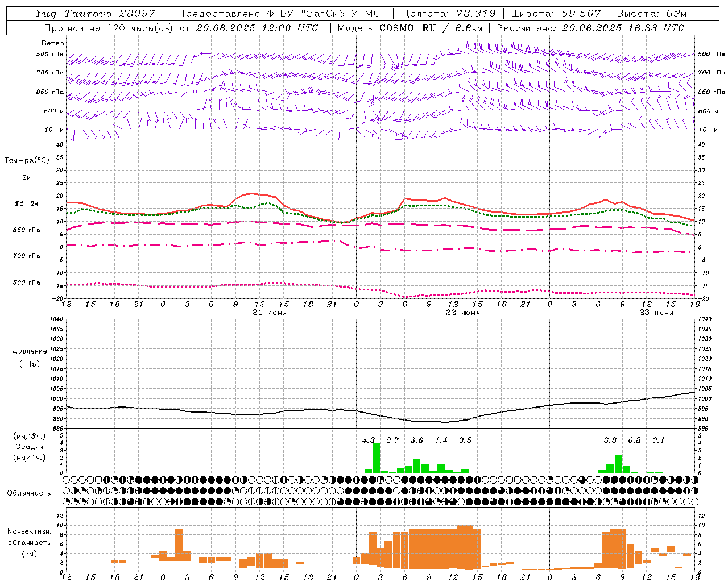Click the '(мм/3ч.)' precipitation unit label
This screenshot has width=728, height=582.
[x=29, y=436]
